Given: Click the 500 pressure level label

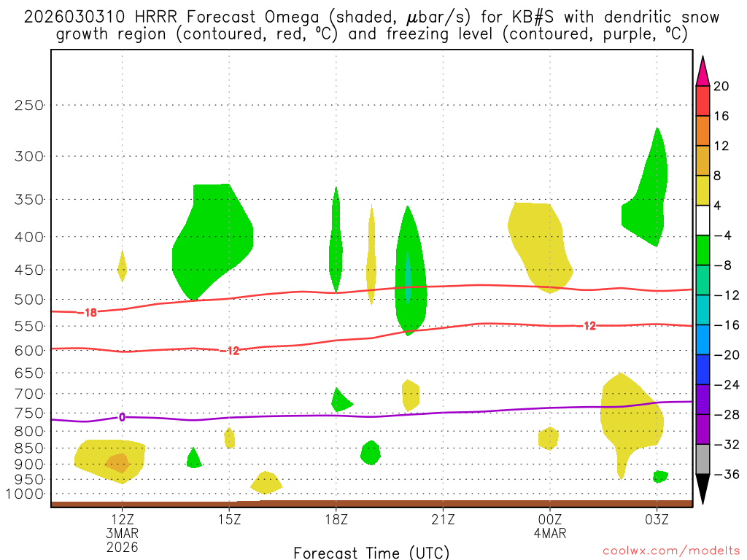Looking at the screenshot, I should pos(29,300).
